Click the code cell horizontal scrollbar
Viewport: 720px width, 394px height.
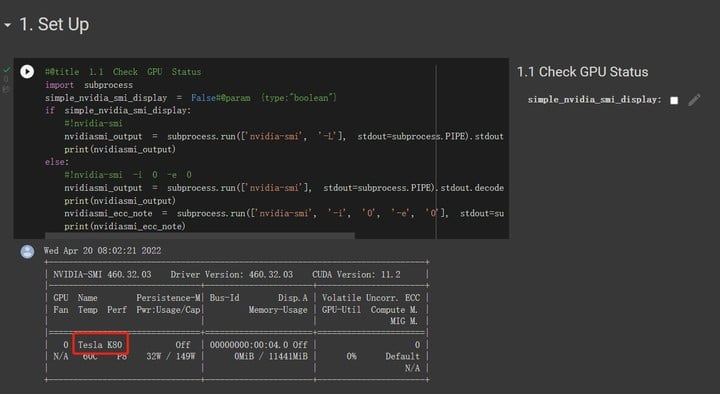(200, 235)
